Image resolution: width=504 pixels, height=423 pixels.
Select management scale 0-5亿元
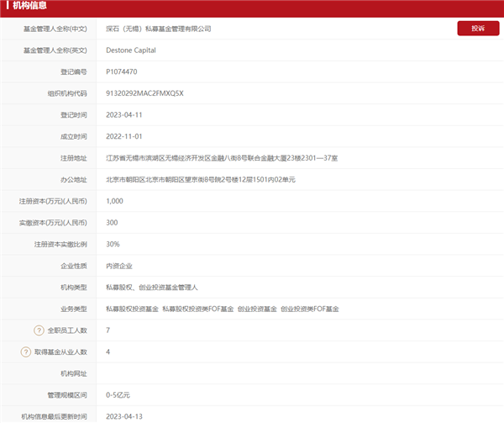coord(118,395)
